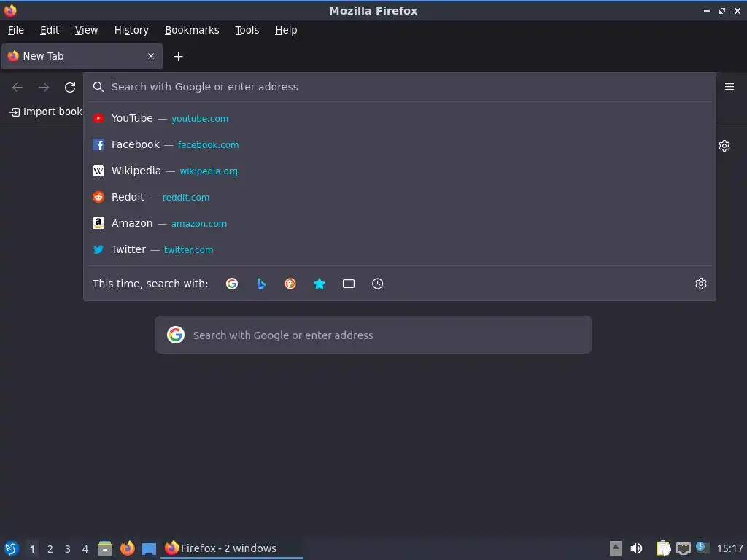Search this time with DuckDuckGo icon
Viewport: 747px width, 560px height.
click(x=290, y=284)
